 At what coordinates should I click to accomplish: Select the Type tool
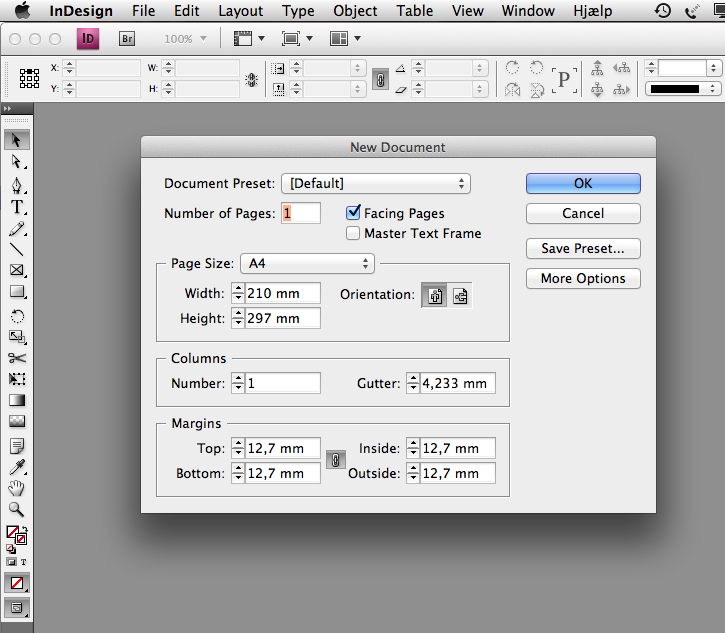click(x=17, y=207)
